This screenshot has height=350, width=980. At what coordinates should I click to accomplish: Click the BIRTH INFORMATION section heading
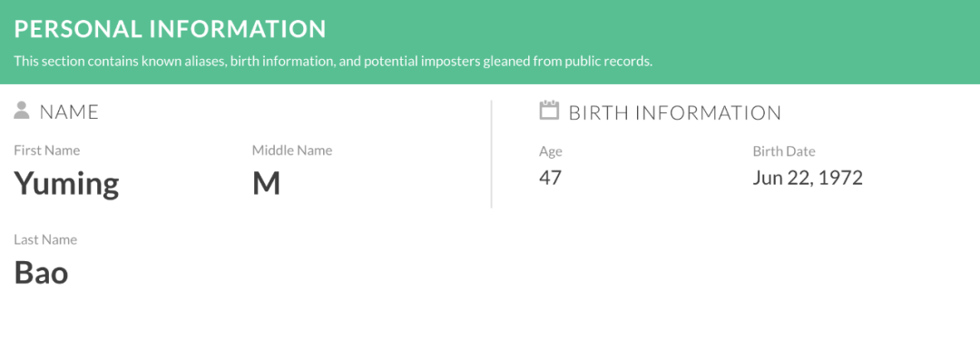tap(675, 112)
